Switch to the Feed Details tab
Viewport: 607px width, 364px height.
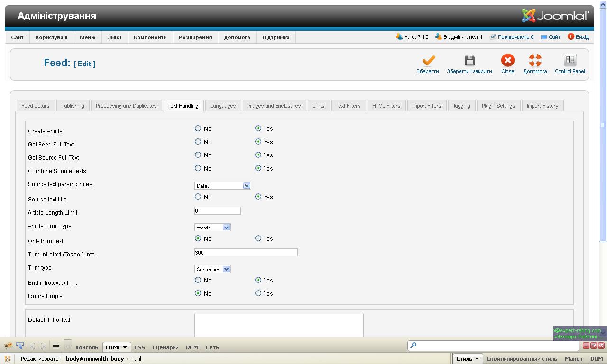[36, 106]
